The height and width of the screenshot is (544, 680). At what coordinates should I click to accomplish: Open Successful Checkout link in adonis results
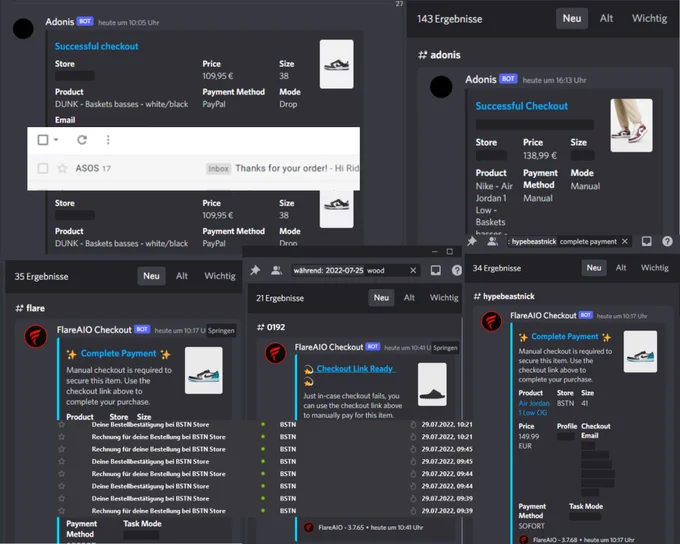coord(521,106)
